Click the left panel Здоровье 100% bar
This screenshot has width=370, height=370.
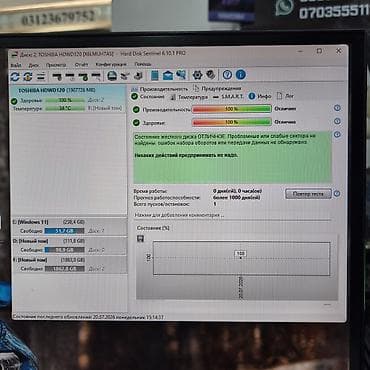pyautogui.click(x=65, y=100)
